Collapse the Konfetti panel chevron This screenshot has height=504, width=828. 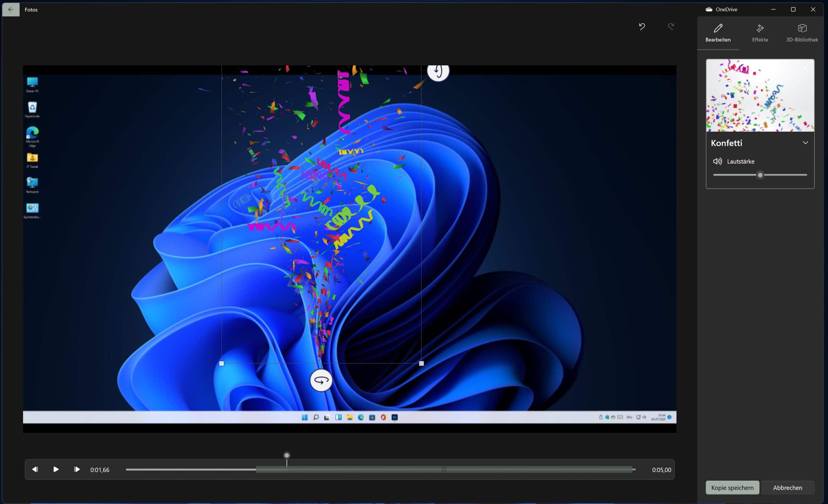[x=805, y=143]
